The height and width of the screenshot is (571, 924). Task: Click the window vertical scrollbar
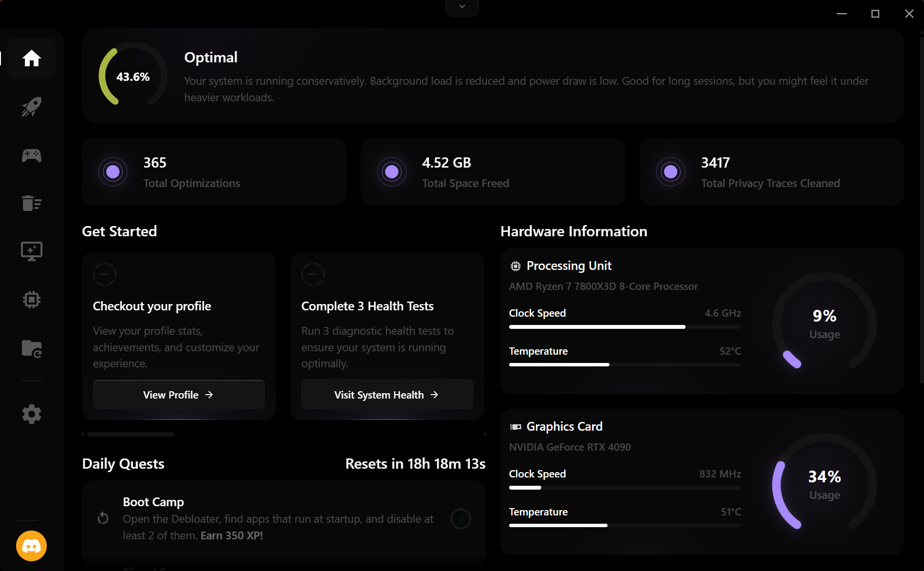point(921,209)
